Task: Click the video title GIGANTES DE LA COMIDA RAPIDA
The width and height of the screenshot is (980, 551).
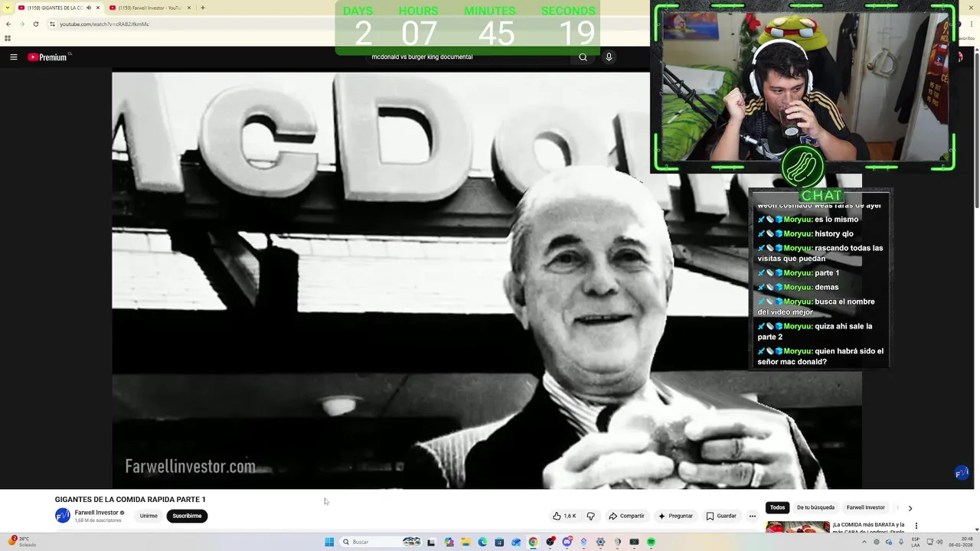Action: (130, 499)
